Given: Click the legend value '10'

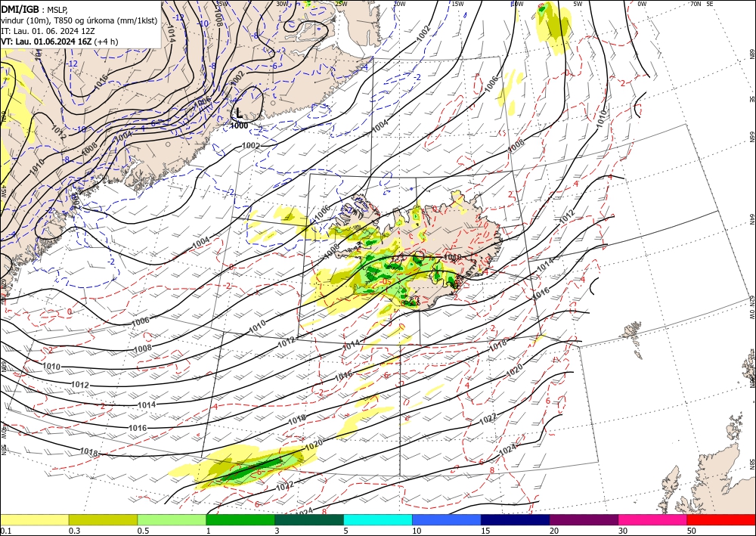Looking at the screenshot, I should 417,531.
